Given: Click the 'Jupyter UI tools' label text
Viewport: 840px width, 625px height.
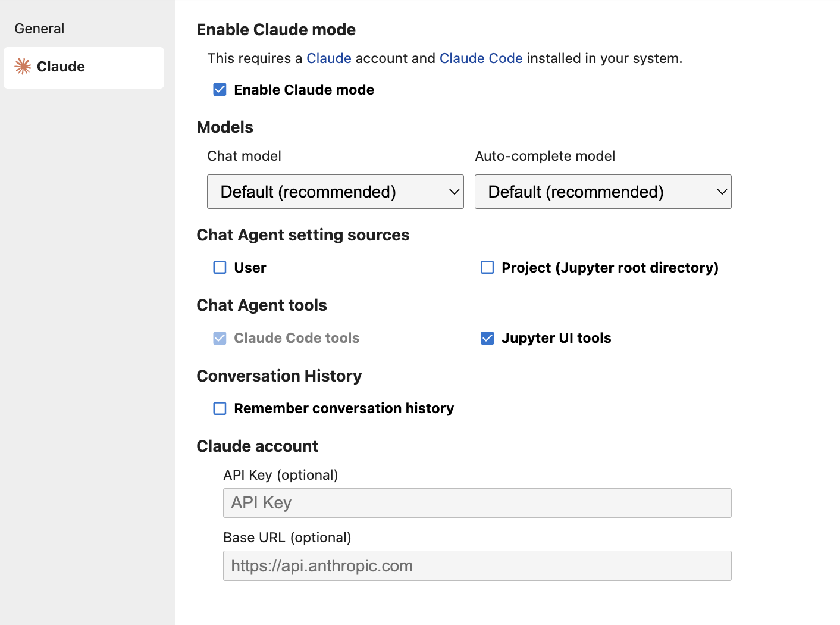Looking at the screenshot, I should 556,338.
